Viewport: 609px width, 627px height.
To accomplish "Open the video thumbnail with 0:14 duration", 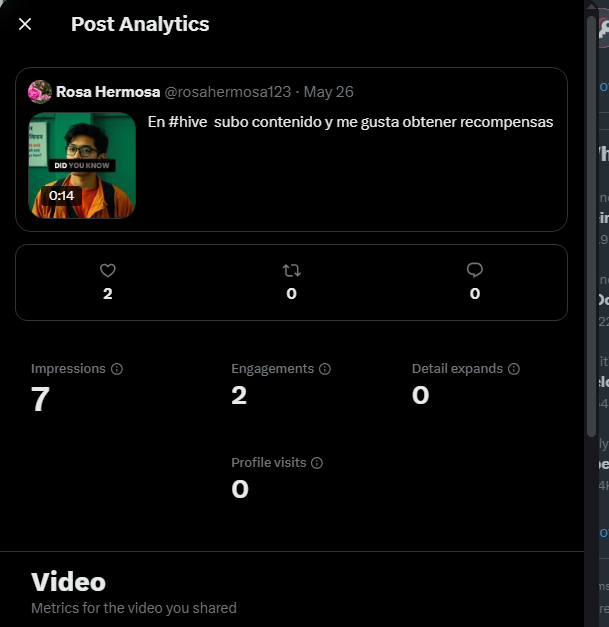I will coord(82,165).
